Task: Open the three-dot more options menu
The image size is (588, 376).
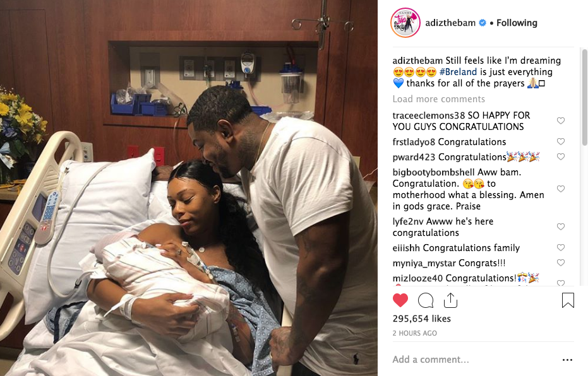Action: (x=567, y=360)
